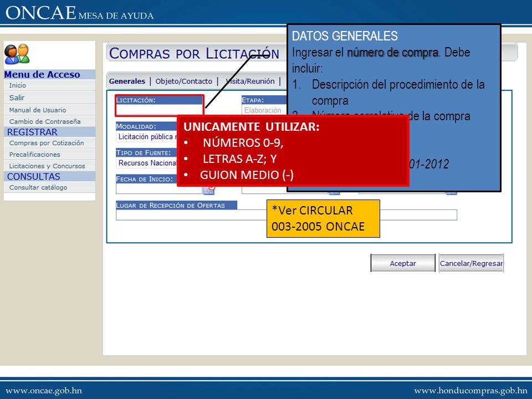
Task: Click the ONCAE Mesa de Ayuda header title
Action: [x=79, y=13]
